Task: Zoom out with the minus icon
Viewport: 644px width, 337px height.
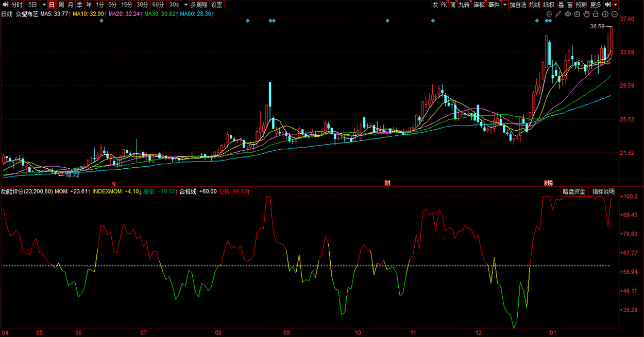Action: (615, 14)
